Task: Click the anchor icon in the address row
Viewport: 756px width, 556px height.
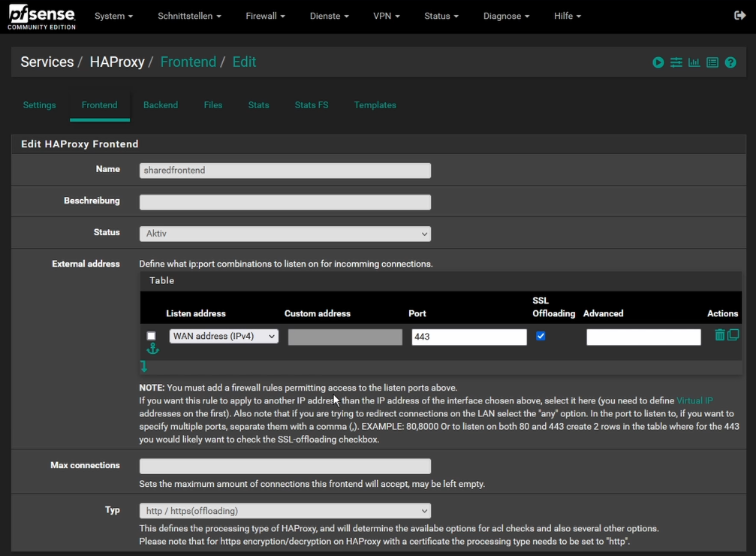Action: (x=152, y=349)
